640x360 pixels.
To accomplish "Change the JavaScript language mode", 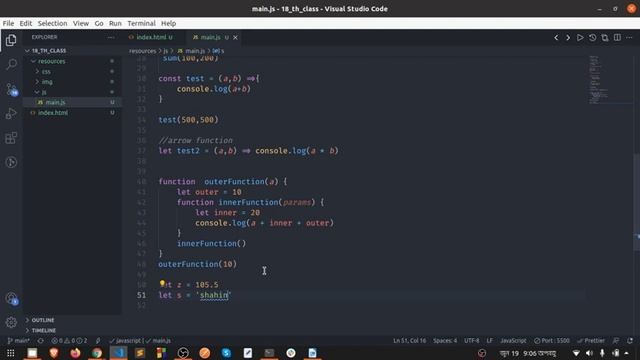I will 513,340.
